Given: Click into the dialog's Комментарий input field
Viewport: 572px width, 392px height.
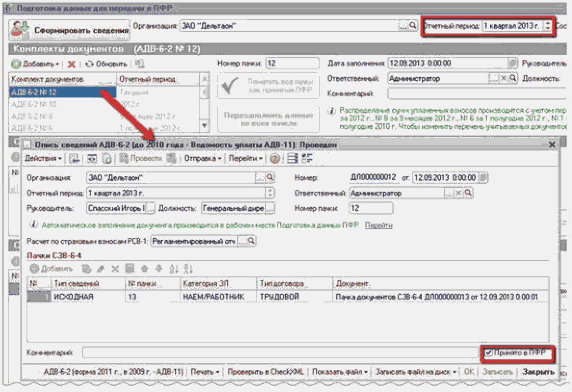Looking at the screenshot, I should [x=279, y=353].
